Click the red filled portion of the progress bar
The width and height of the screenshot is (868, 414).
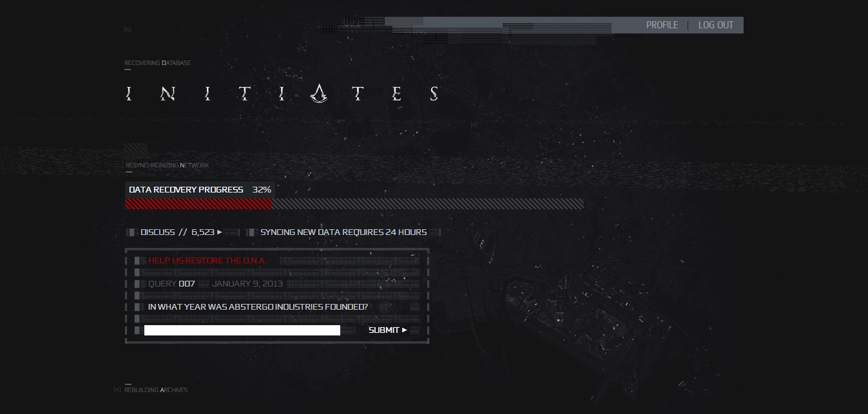point(198,204)
